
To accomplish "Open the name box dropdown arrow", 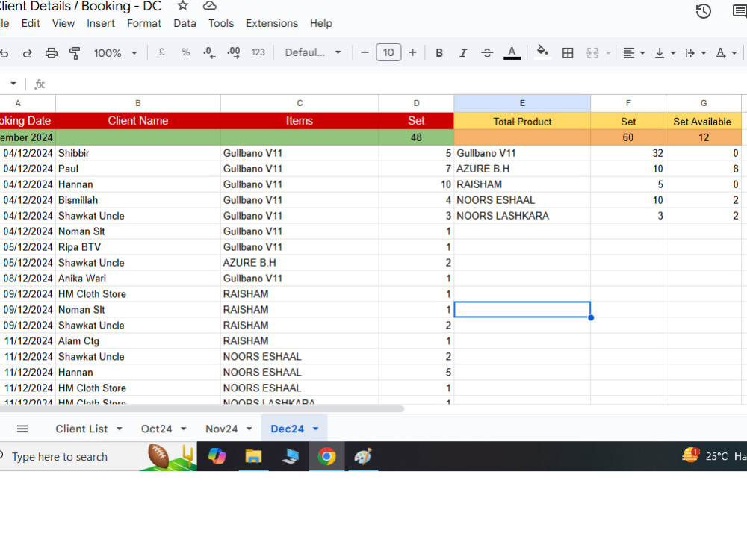I will (13, 84).
